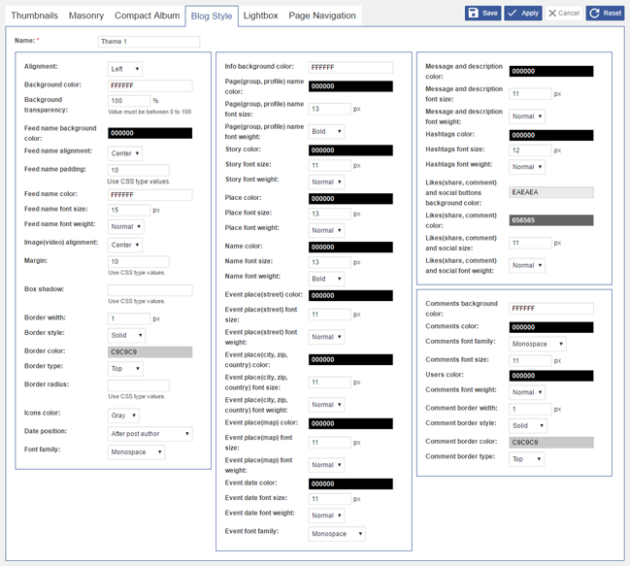Open the Font family dropdown in left panel
Screen dimensions: 630x566
[136, 452]
